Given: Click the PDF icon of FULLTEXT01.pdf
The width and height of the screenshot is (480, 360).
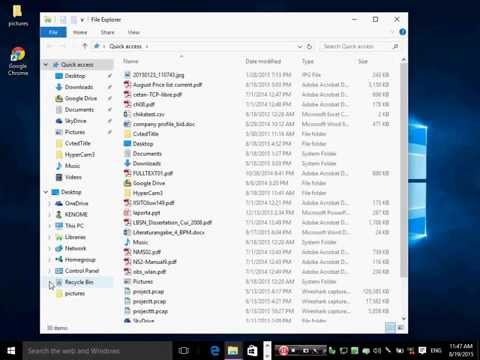Looking at the screenshot, I should coord(127,173).
